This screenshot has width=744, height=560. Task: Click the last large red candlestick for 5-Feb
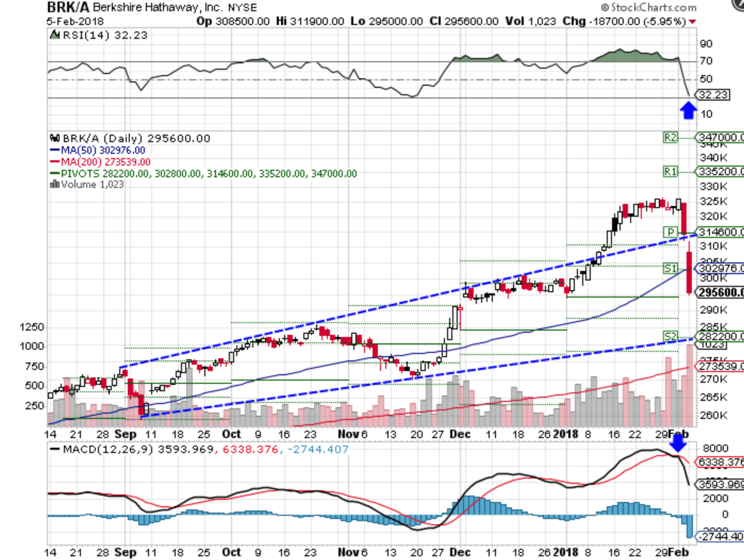690,273
